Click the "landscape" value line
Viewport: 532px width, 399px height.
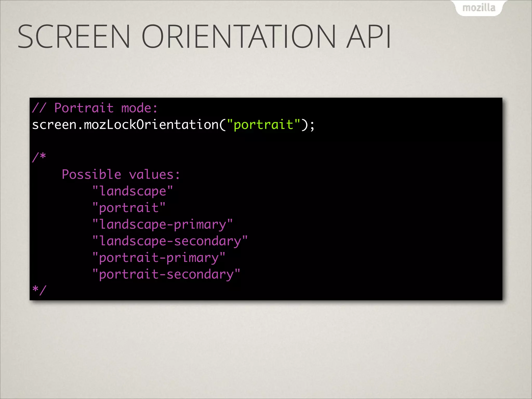point(132,191)
